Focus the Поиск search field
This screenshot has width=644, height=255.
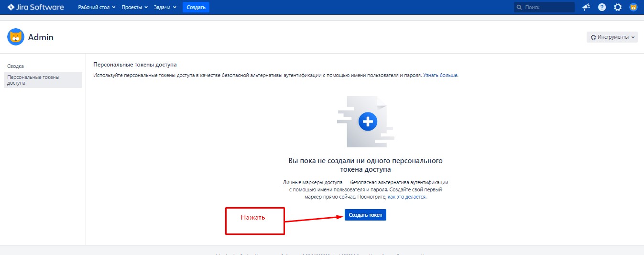point(544,7)
